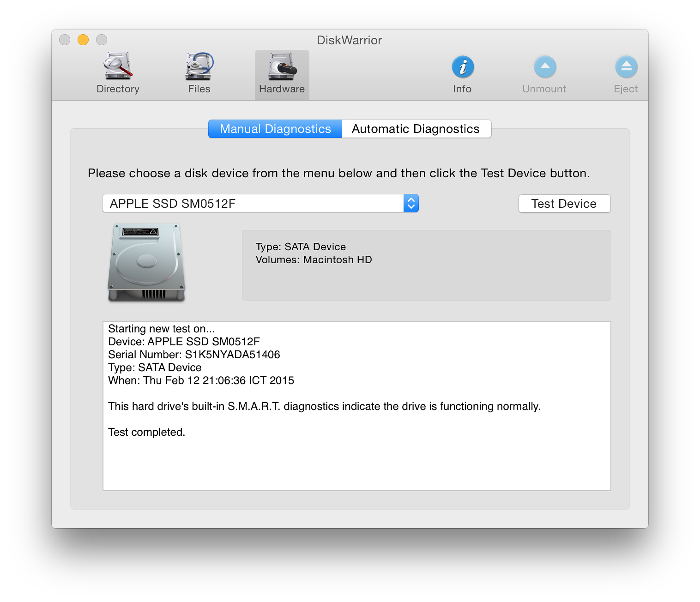Click the S.M.A.R.T. diagnostics result line
This screenshot has width=700, height=602.
click(x=324, y=406)
